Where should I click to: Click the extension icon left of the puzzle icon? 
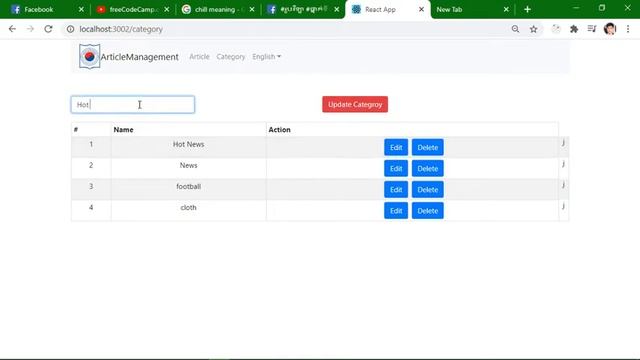(x=556, y=29)
